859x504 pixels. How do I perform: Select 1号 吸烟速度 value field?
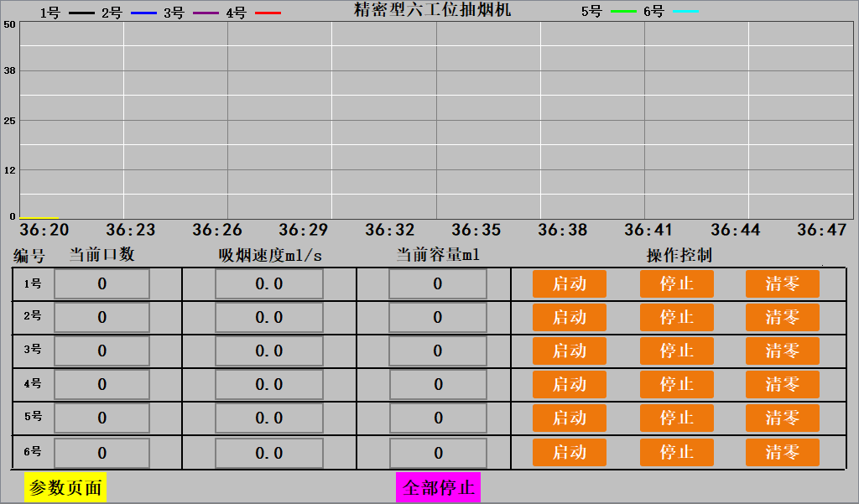pyautogui.click(x=269, y=283)
